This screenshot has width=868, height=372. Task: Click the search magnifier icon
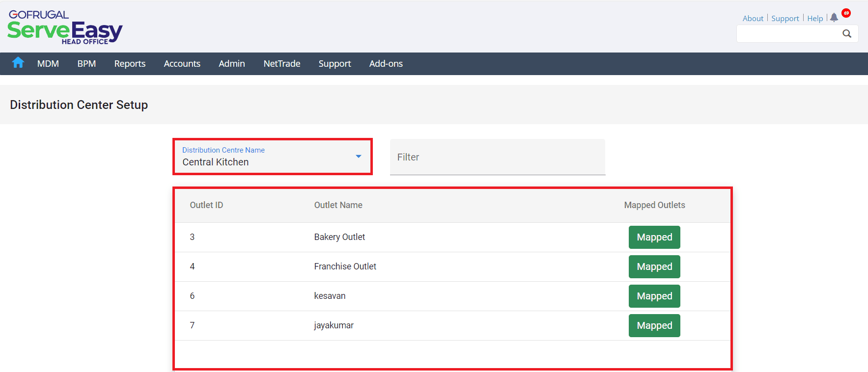tap(847, 34)
